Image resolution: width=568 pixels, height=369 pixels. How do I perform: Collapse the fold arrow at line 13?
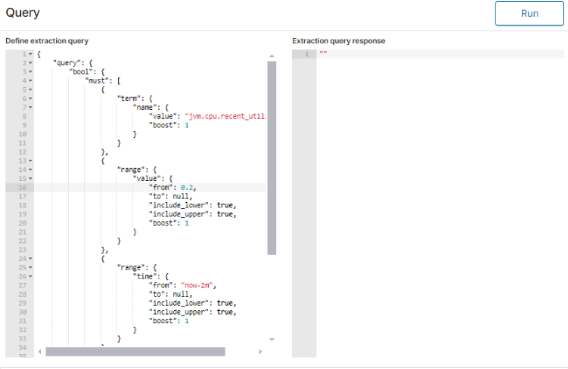tap(30, 161)
